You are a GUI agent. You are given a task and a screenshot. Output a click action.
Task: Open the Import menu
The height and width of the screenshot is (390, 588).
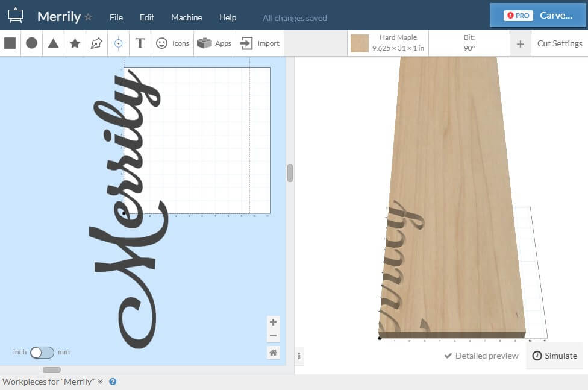coord(260,43)
